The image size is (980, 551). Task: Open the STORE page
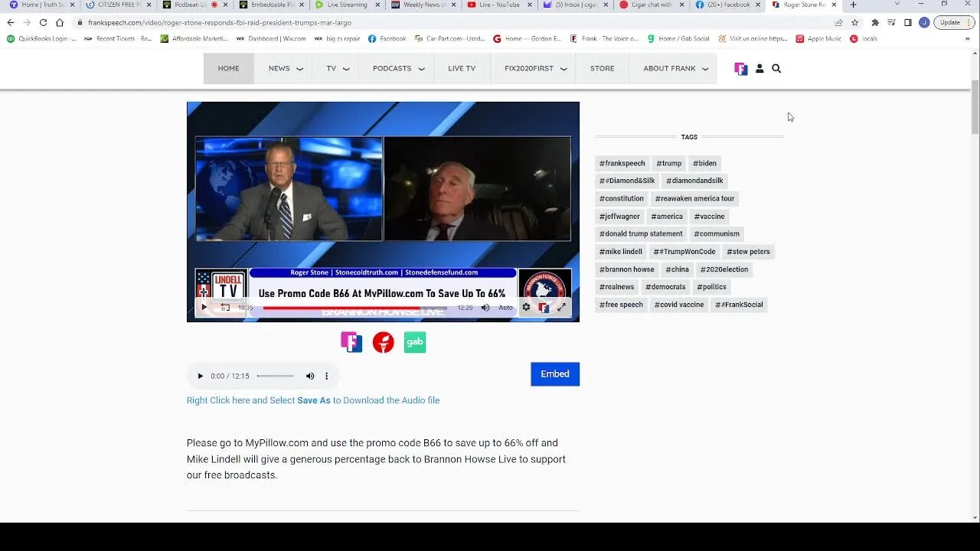click(602, 68)
